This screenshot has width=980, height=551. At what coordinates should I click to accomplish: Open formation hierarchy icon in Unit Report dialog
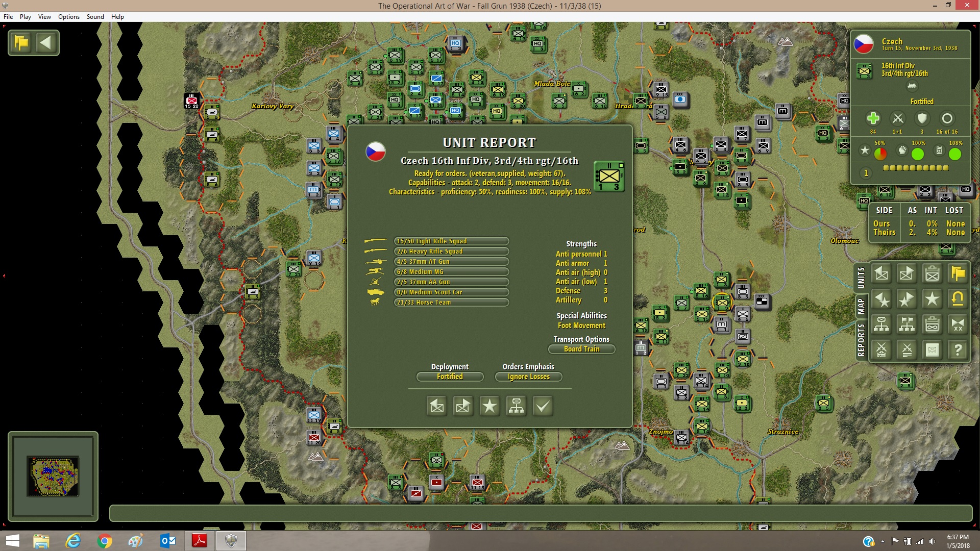[516, 406]
